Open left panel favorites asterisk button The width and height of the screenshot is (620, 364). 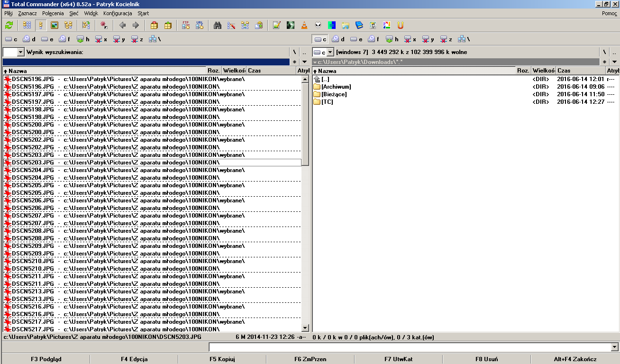[294, 62]
